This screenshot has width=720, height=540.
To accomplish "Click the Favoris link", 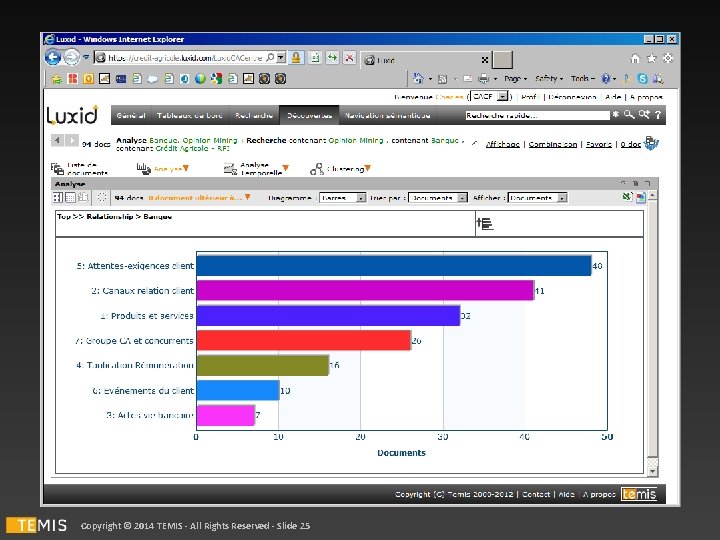I will click(x=598, y=144).
